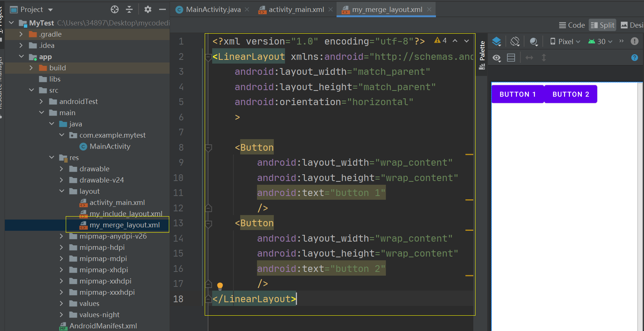
Task: Switch editor to Code view
Action: 572,25
